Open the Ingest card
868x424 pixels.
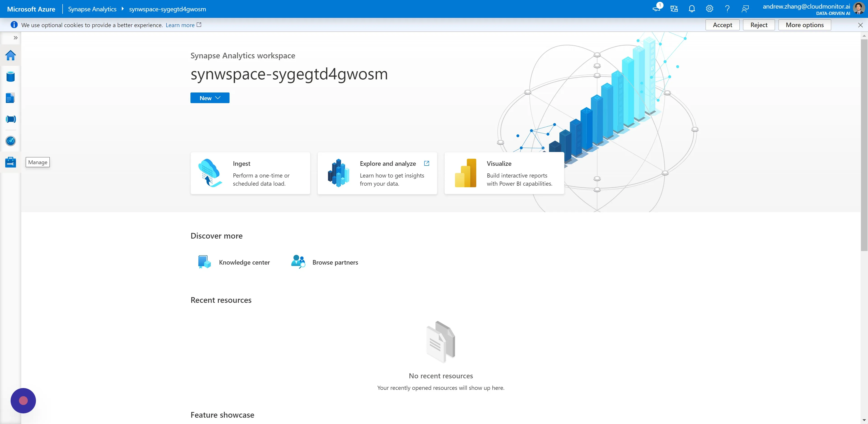[x=250, y=173]
